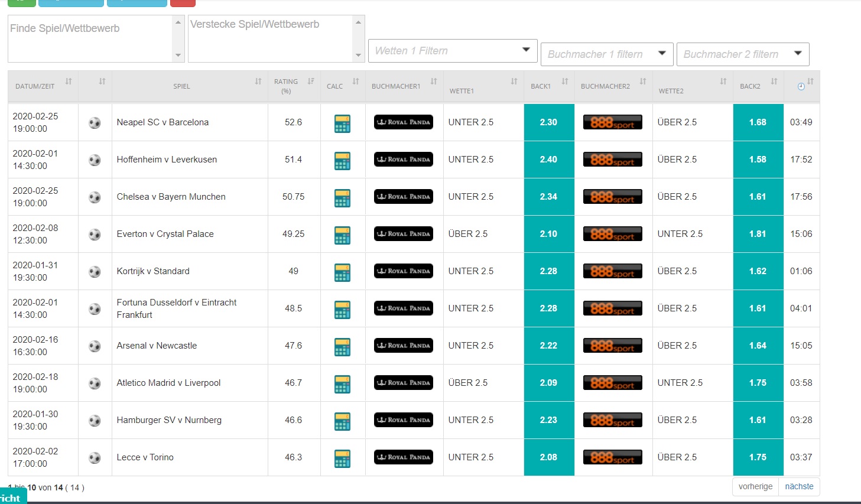Click rating 46.3 in Lecce v Torino row
Viewport: 861px width, 504px height.
click(x=294, y=457)
